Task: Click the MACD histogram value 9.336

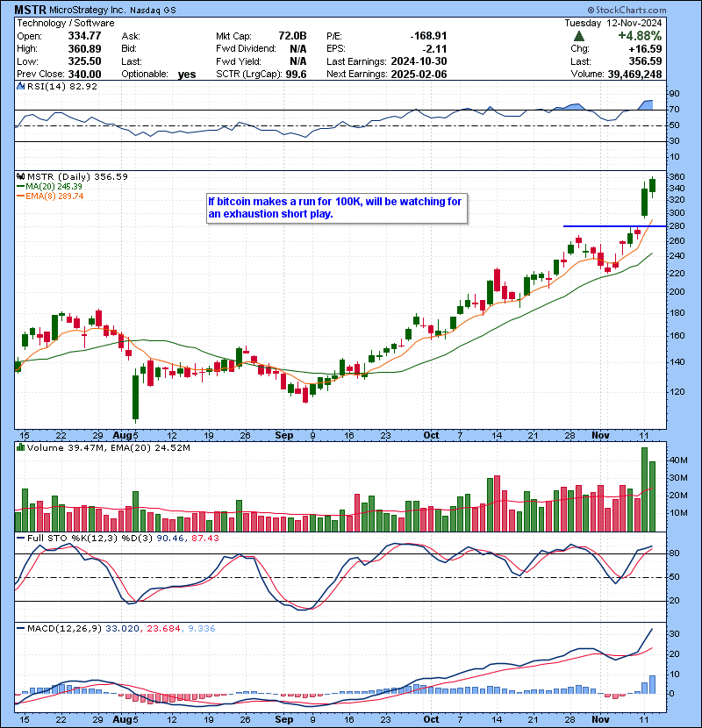Action: (x=202, y=628)
